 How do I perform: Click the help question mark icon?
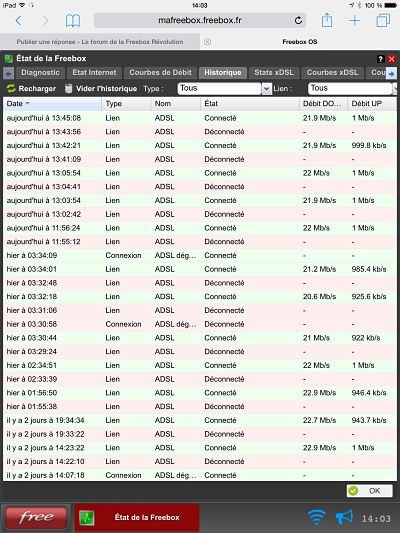click(x=381, y=59)
